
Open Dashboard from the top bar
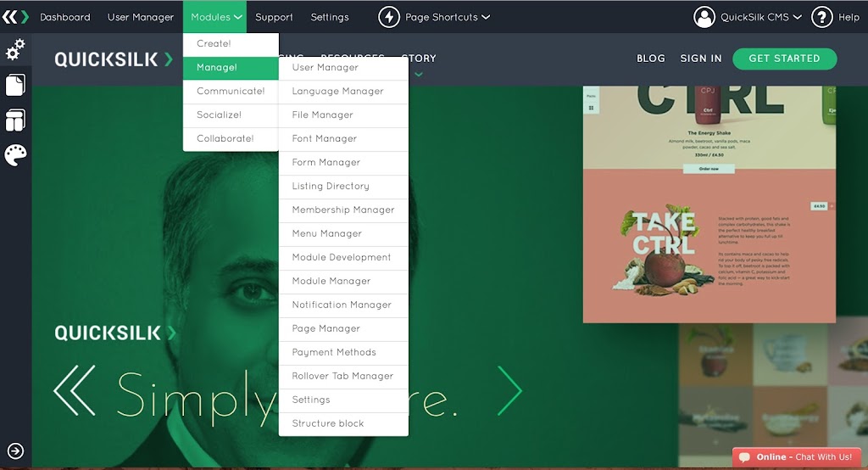click(64, 17)
